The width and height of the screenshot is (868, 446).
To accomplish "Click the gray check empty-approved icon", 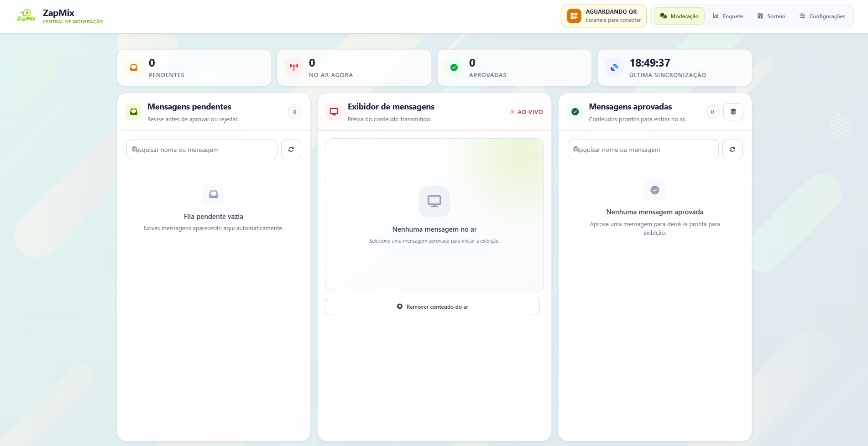I will (x=655, y=190).
